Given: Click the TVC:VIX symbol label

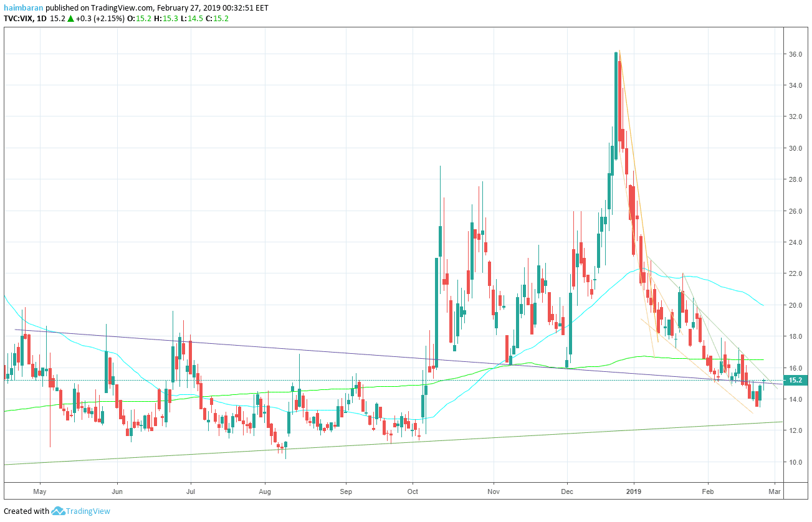Looking at the screenshot, I should click(x=19, y=18).
